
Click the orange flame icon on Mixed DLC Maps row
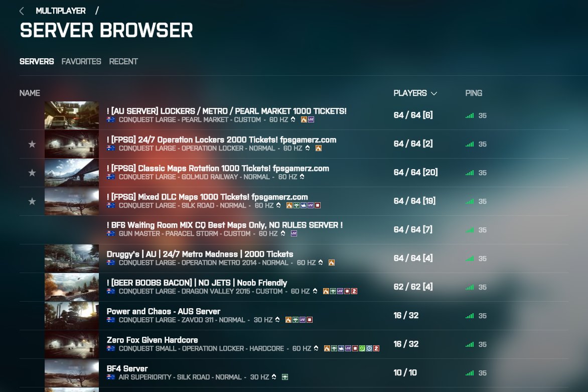[289, 205]
